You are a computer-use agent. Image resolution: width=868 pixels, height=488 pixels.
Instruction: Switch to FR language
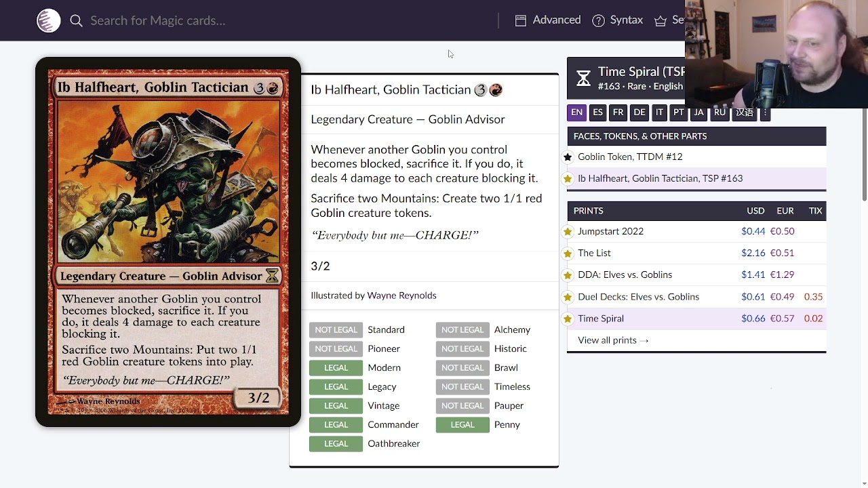[618, 113]
